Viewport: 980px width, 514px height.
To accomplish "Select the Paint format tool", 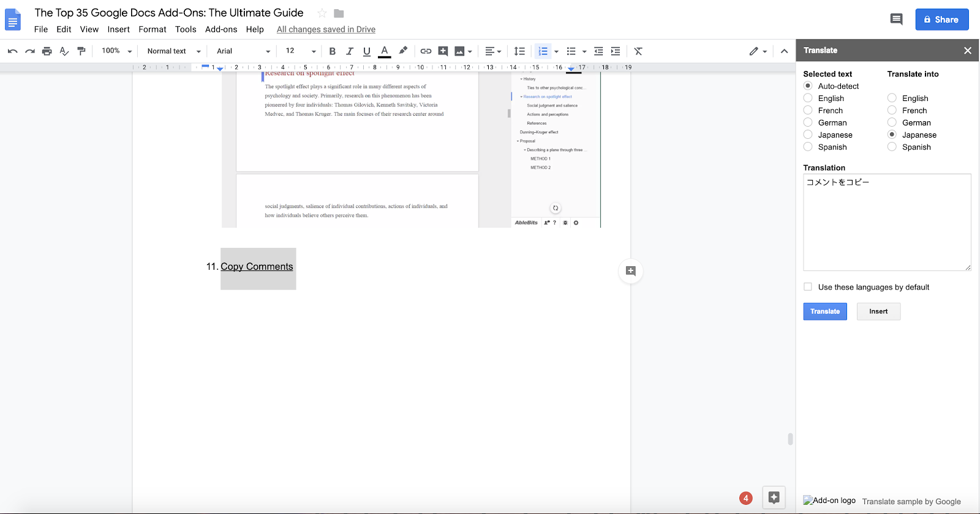I will (81, 51).
